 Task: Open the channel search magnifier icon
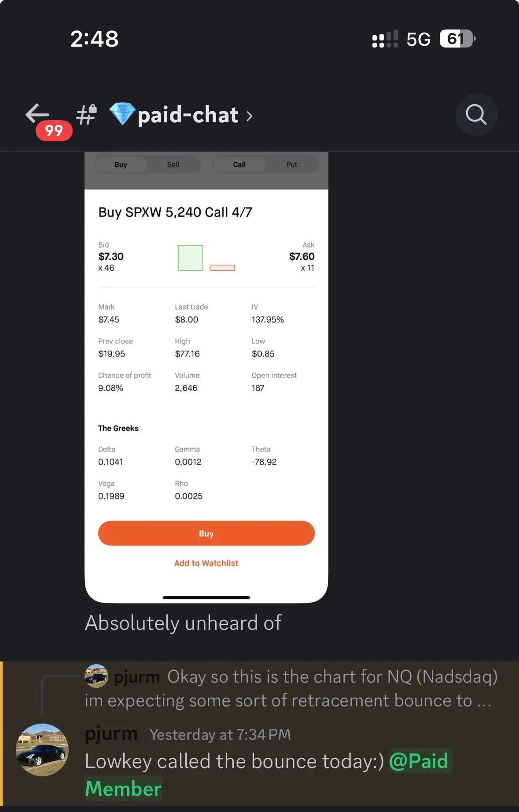coord(476,115)
